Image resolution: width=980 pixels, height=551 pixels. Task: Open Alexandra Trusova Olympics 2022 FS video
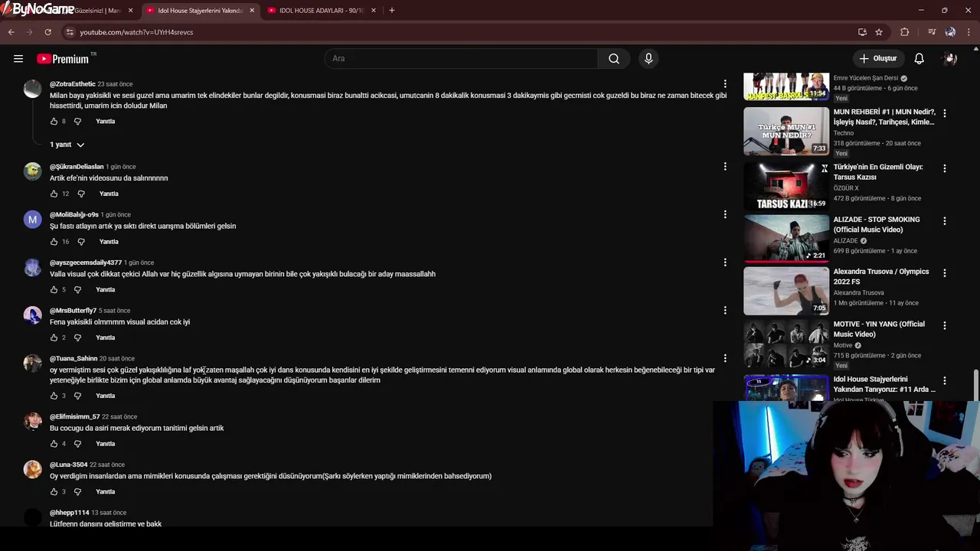click(x=786, y=291)
